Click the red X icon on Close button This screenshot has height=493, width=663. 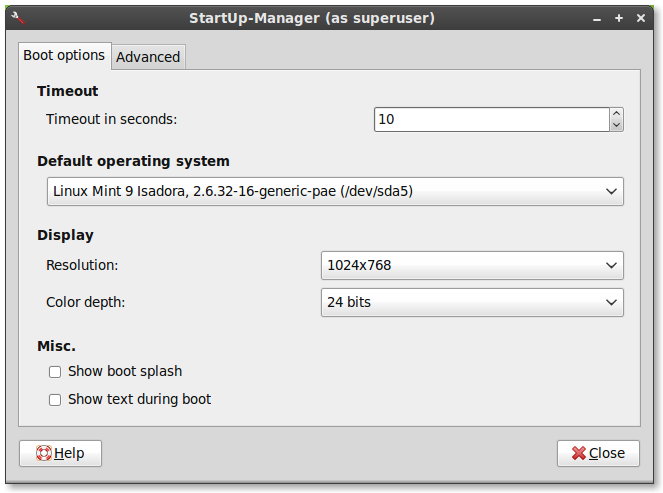[x=578, y=453]
